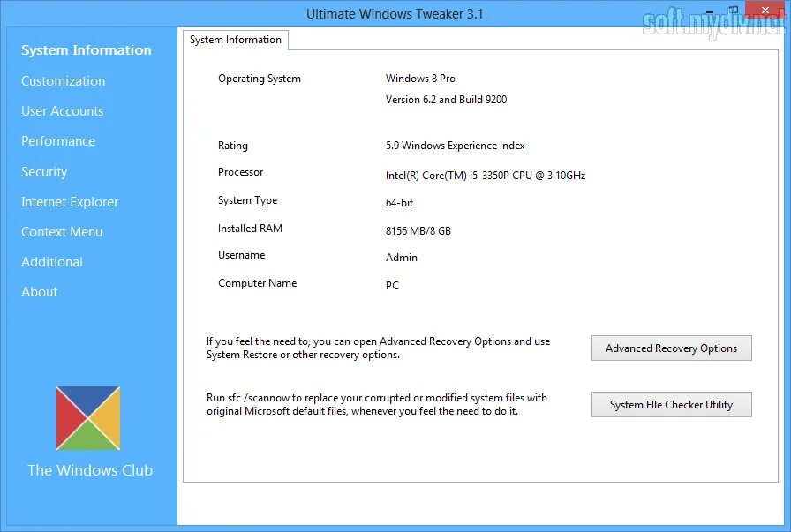The width and height of the screenshot is (791, 532).
Task: Close the Ultimate Windows Tweaker window
Action: (765, 10)
